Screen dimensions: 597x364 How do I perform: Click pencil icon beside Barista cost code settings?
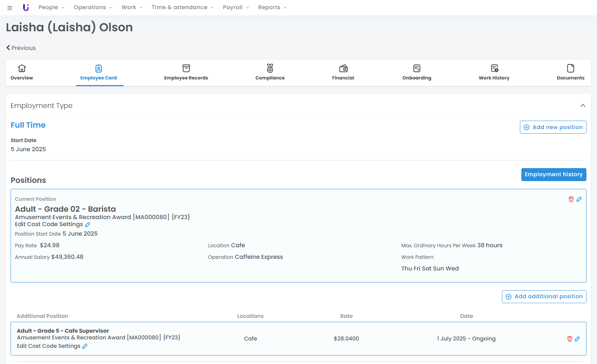point(88,225)
